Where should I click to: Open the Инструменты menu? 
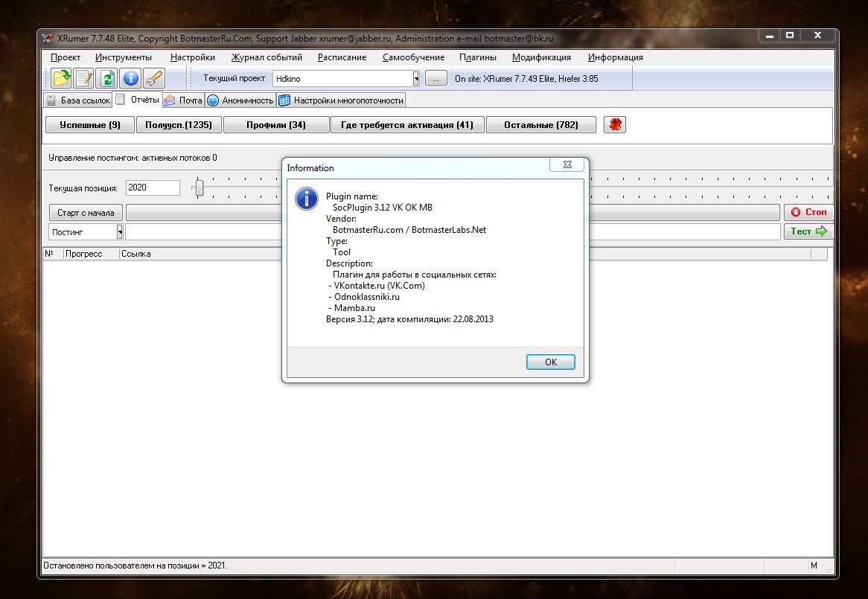click(x=124, y=57)
